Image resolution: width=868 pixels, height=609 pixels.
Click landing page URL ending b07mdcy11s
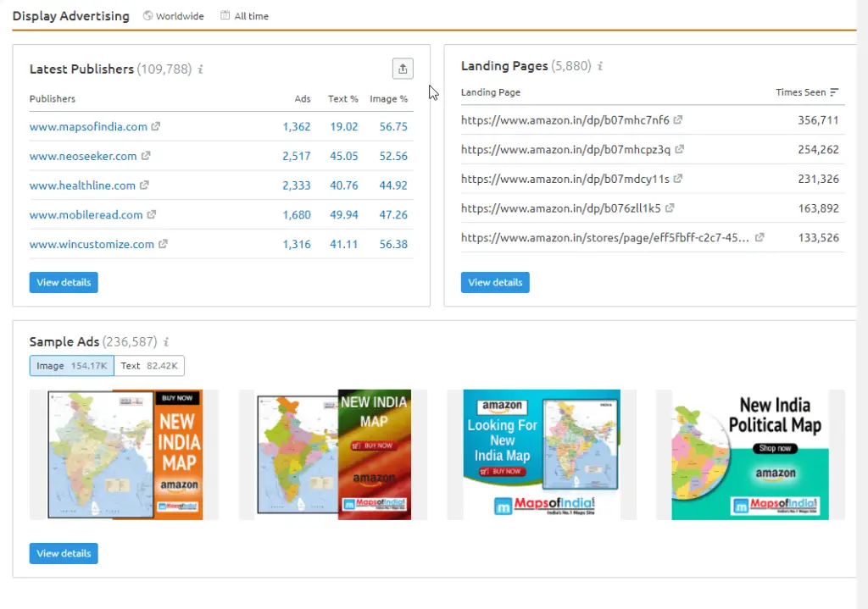(565, 179)
